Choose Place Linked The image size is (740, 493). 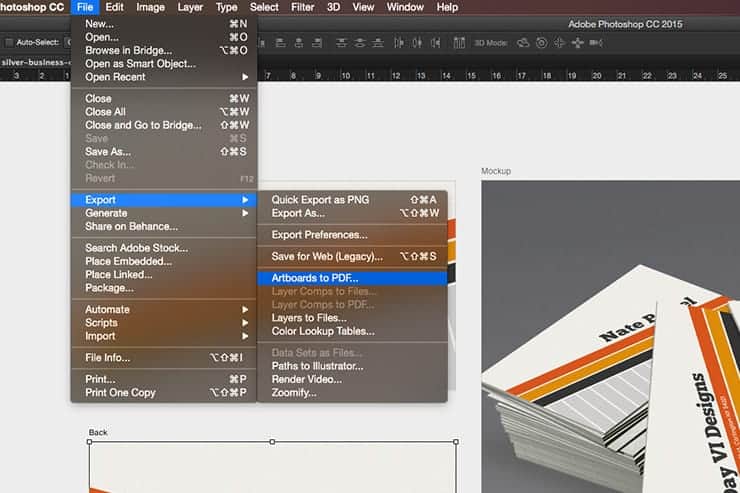(163, 275)
